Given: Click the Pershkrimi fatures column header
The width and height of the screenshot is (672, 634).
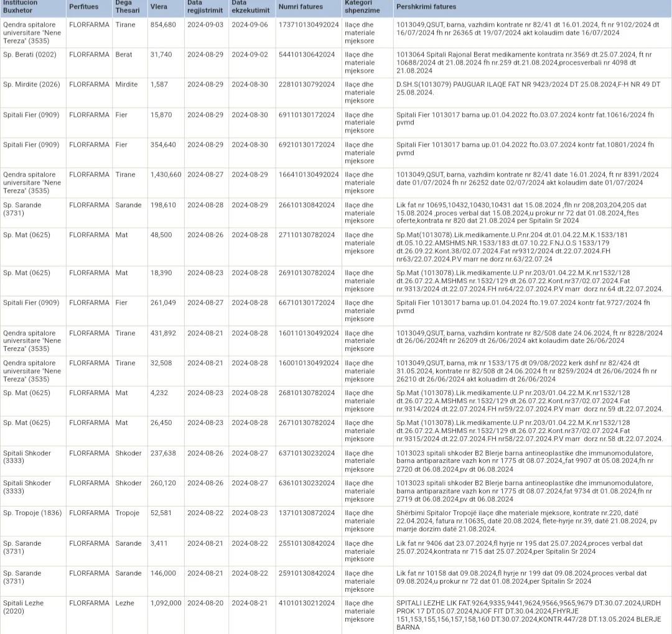Looking at the screenshot, I should 426,7.
